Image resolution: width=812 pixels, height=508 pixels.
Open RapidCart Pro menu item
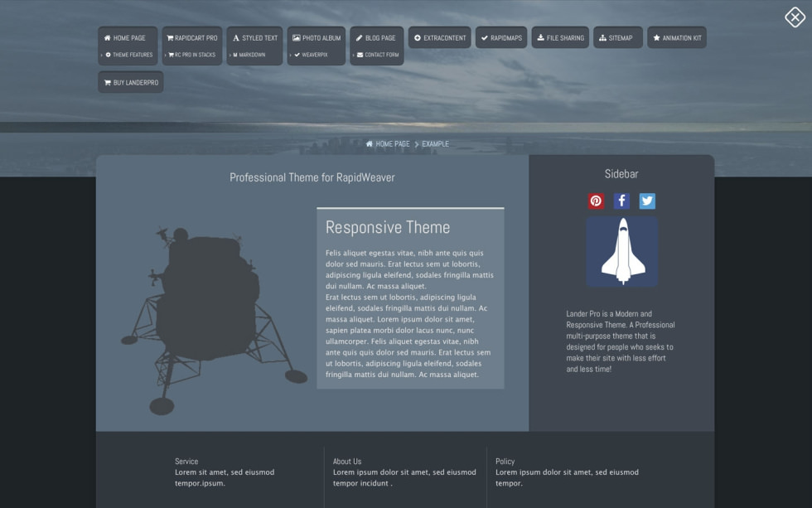[x=192, y=38]
